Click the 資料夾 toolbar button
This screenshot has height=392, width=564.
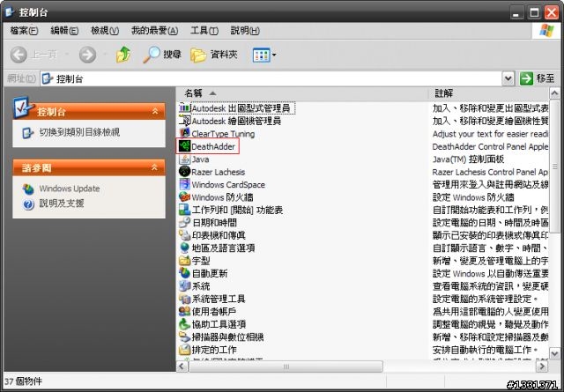click(214, 55)
